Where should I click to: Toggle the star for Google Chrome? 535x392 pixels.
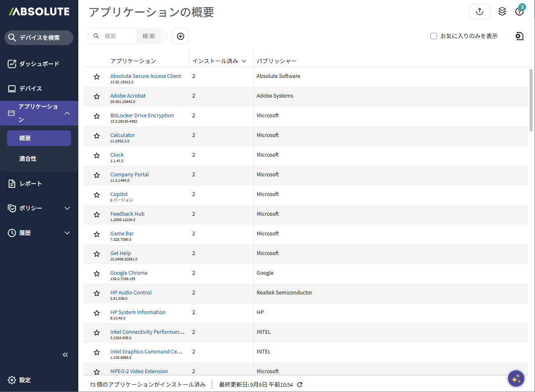coord(97,273)
